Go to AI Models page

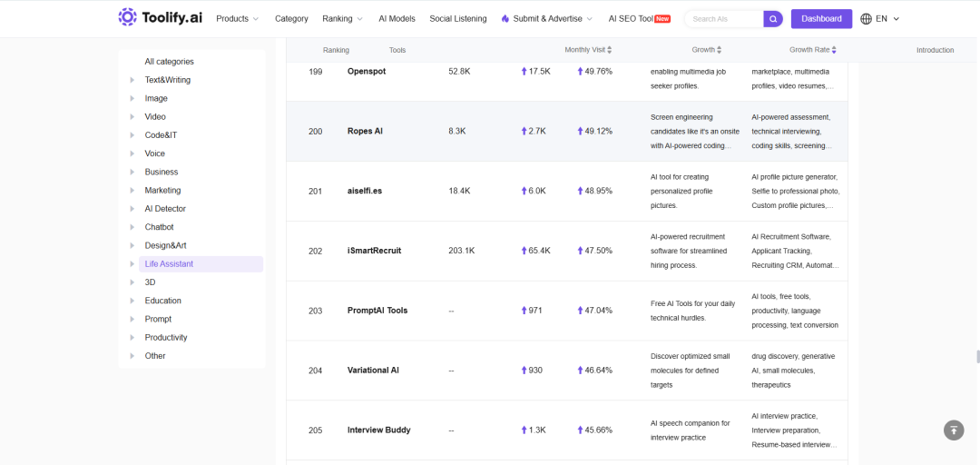tap(397, 19)
